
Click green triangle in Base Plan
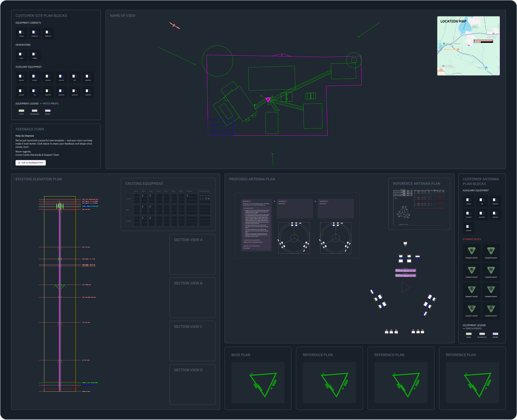point(263,384)
